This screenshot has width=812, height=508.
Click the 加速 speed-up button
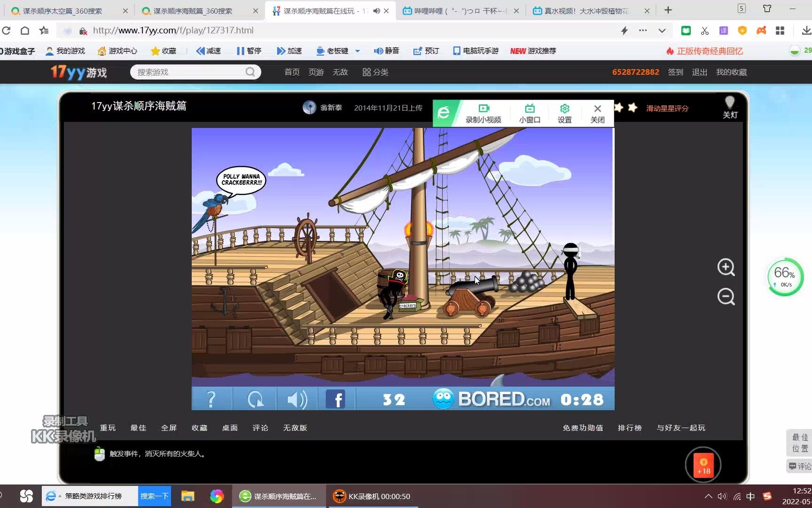(289, 51)
